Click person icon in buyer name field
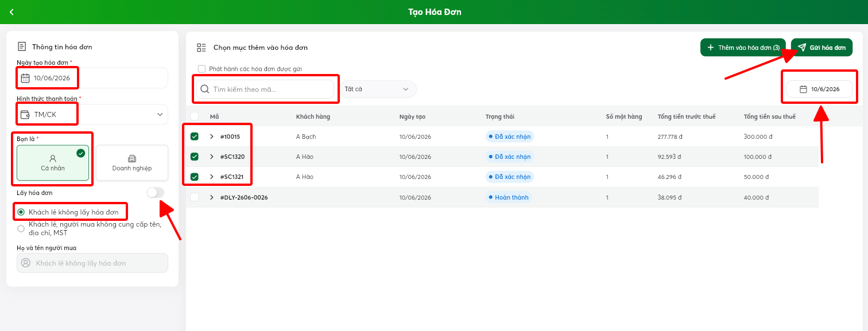 tap(25, 263)
